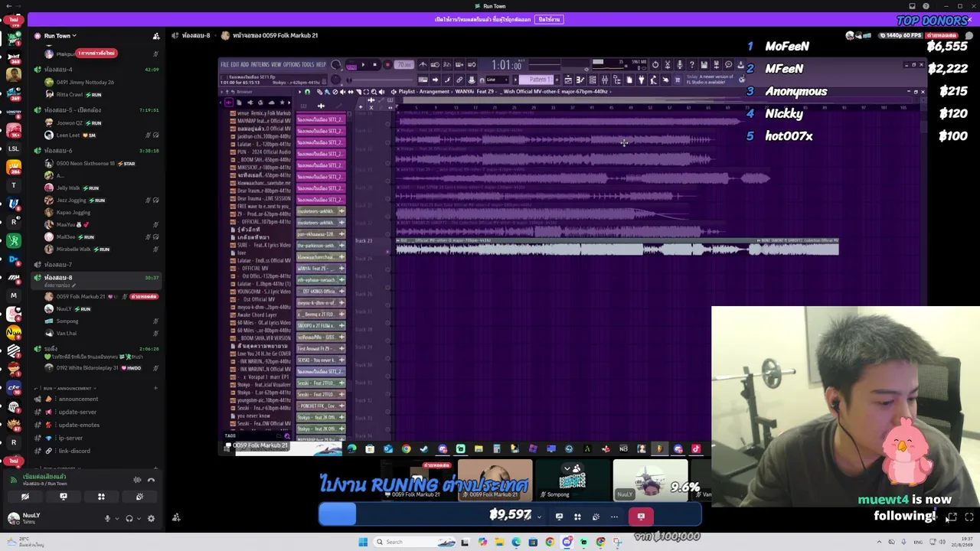Start an activity from voice panel
This screenshot has width=980, height=551.
(x=101, y=497)
